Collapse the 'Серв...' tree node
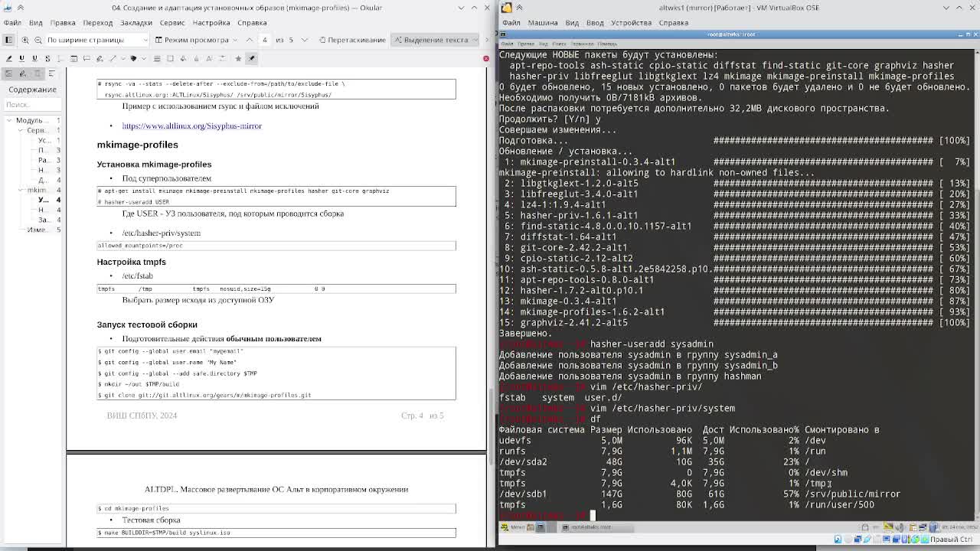Screen dimensions: 980x551 pos(21,130)
